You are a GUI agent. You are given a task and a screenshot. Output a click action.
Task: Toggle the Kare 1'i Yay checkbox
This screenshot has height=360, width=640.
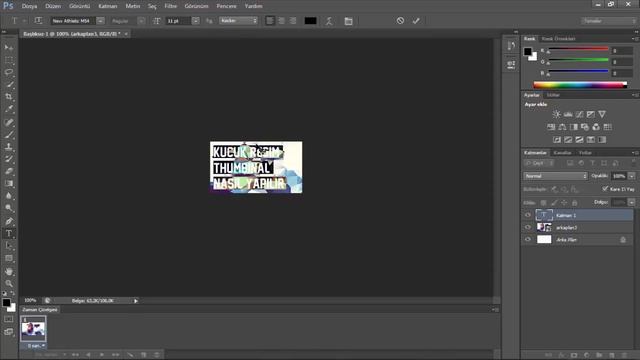click(x=605, y=189)
